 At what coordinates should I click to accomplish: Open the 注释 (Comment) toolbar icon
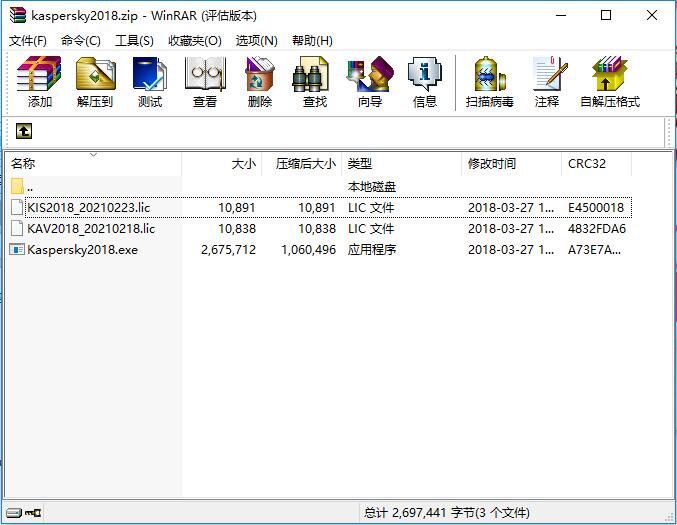[547, 82]
